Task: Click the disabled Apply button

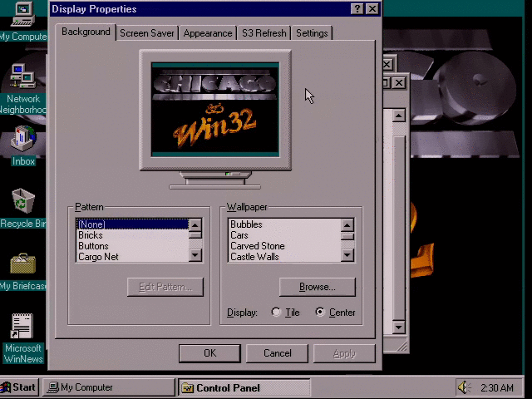Action: (344, 353)
